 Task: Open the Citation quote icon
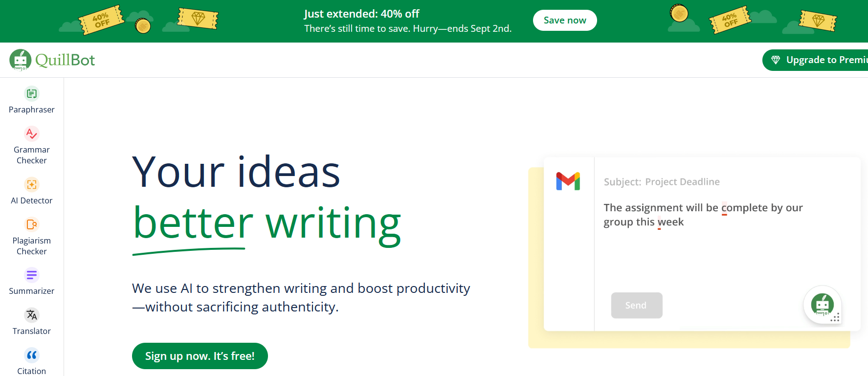click(32, 355)
